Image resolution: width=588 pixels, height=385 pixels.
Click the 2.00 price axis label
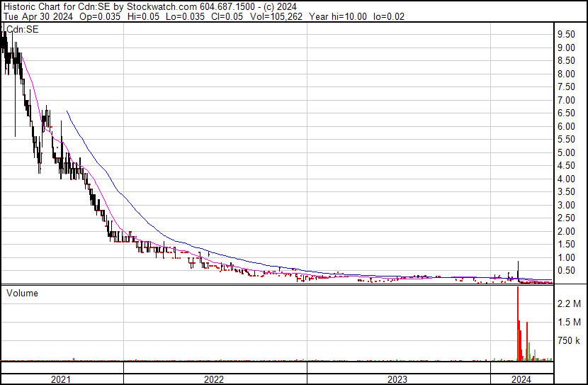click(x=565, y=232)
